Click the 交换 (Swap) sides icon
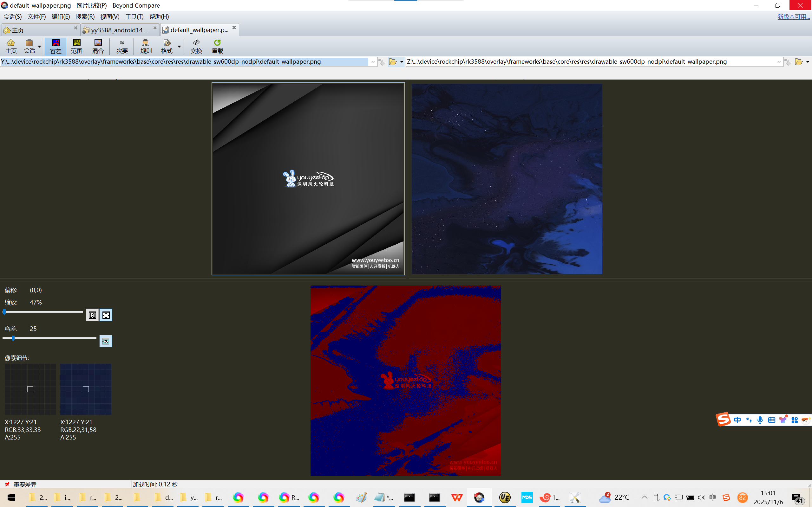 pyautogui.click(x=196, y=46)
